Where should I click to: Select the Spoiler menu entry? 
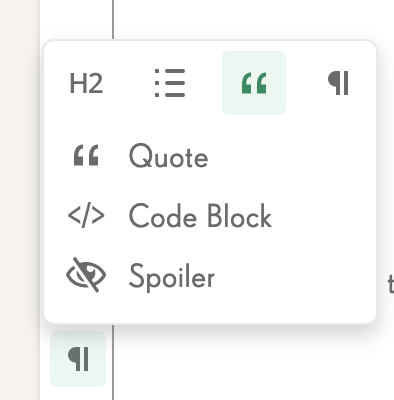pos(210,276)
